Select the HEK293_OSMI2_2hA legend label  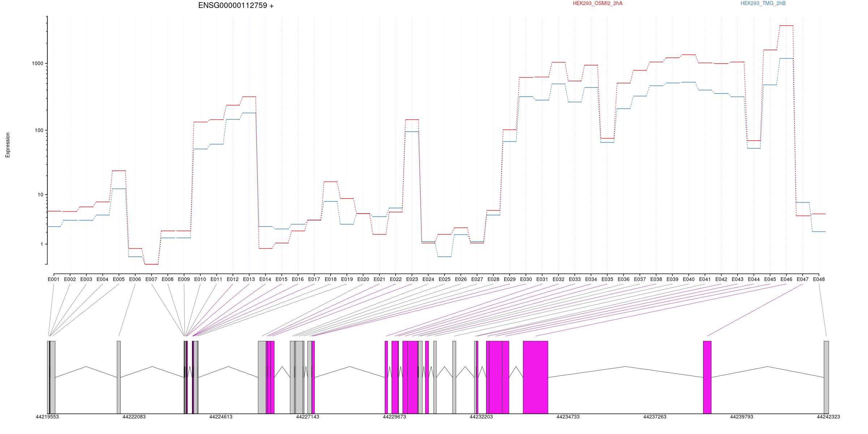point(597,3)
